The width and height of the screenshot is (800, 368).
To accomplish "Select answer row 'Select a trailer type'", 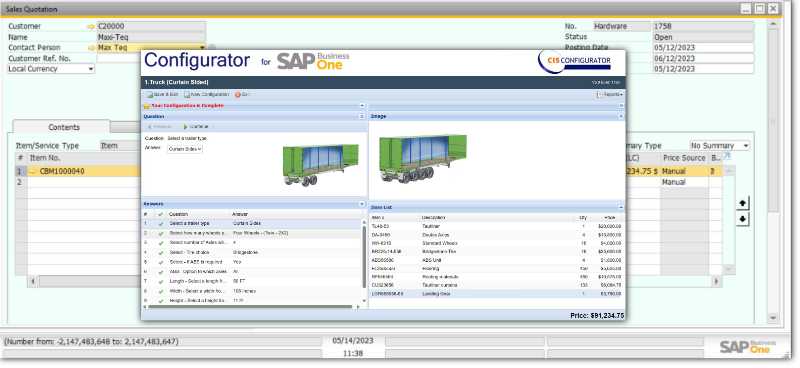I will 253,224.
